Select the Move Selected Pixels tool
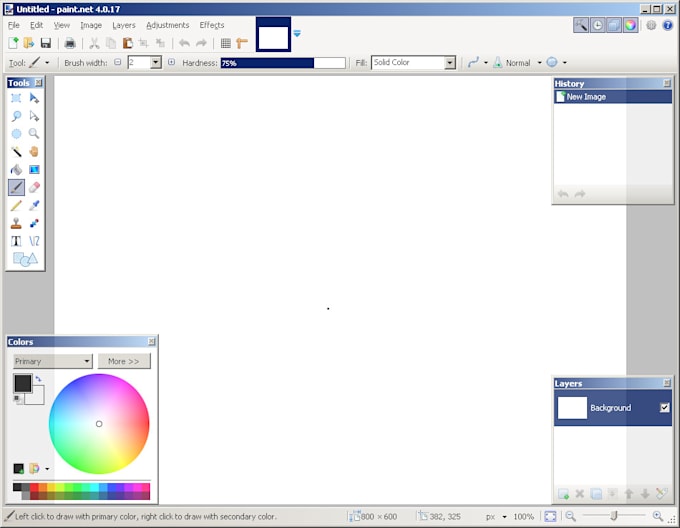Image resolution: width=680 pixels, height=528 pixels. (x=34, y=98)
